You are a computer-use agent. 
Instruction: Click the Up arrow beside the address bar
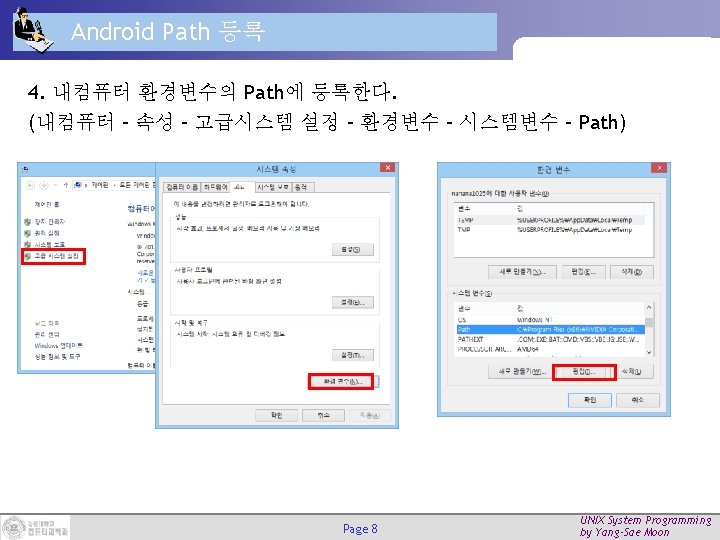coord(66,185)
